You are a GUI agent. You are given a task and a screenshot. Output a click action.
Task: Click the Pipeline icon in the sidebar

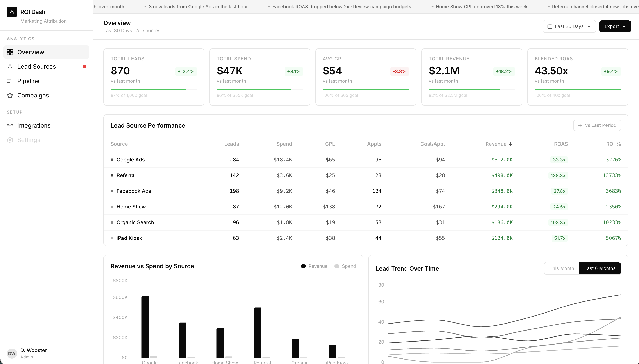pyautogui.click(x=10, y=81)
